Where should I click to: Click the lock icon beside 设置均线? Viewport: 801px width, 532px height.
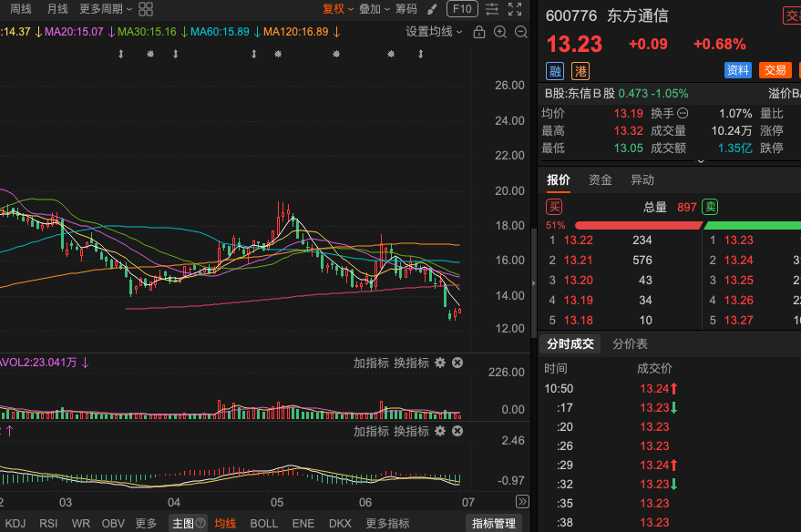pos(479,32)
